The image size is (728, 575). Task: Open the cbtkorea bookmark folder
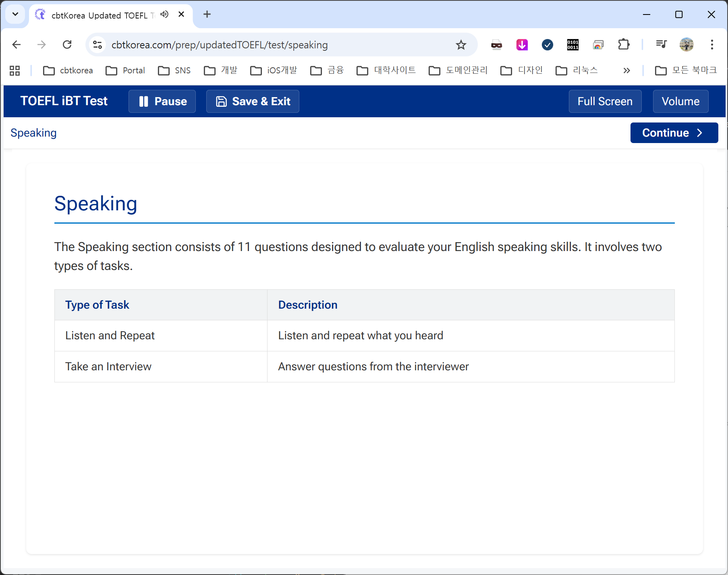click(x=68, y=71)
